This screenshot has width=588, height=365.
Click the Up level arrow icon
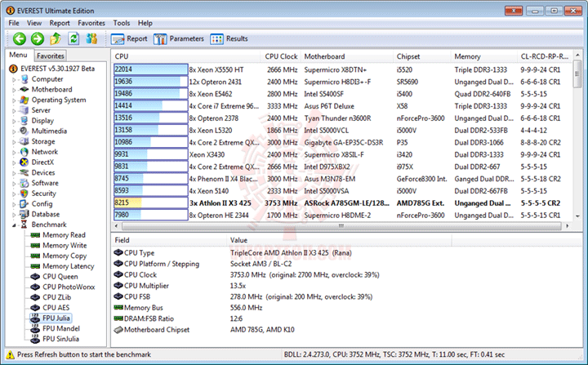click(56, 38)
